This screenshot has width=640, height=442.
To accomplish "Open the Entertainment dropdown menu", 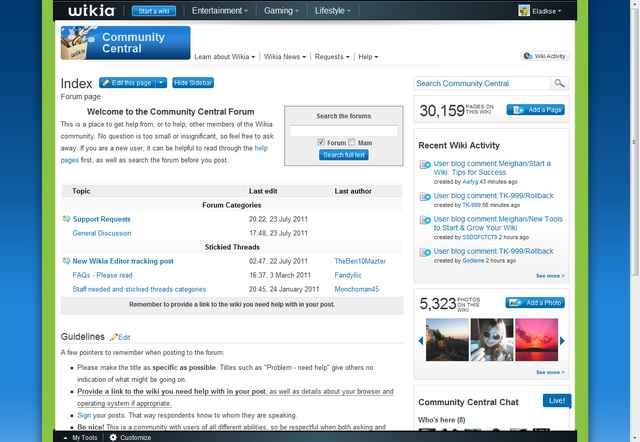I will (220, 11).
